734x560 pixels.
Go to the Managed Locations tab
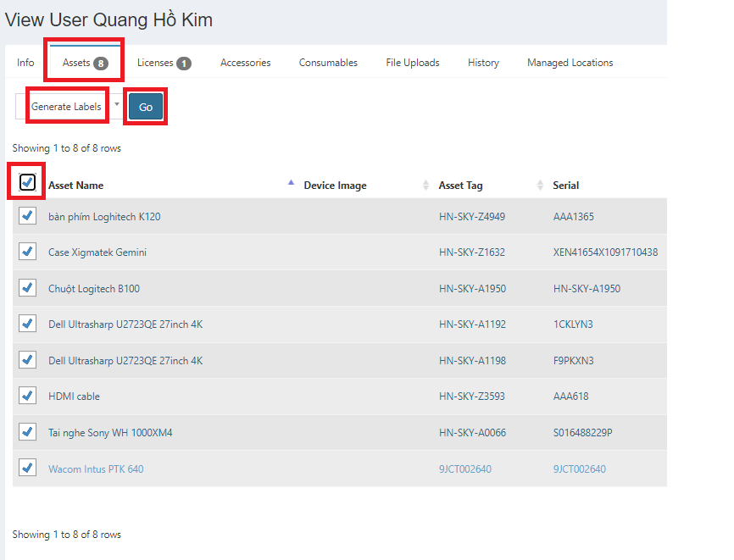(x=570, y=63)
